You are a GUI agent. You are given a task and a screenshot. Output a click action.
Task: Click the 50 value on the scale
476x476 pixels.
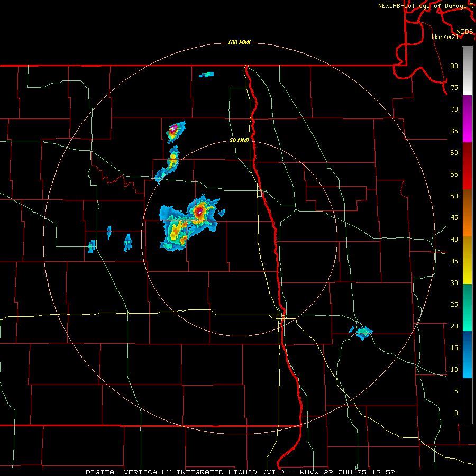click(454, 196)
